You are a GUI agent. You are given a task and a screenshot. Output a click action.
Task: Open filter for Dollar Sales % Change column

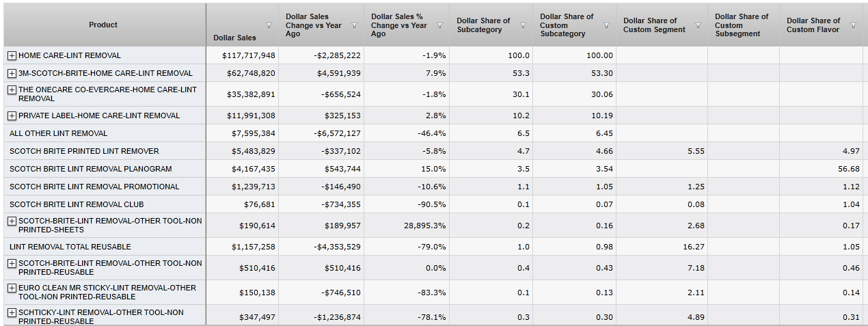tap(439, 25)
